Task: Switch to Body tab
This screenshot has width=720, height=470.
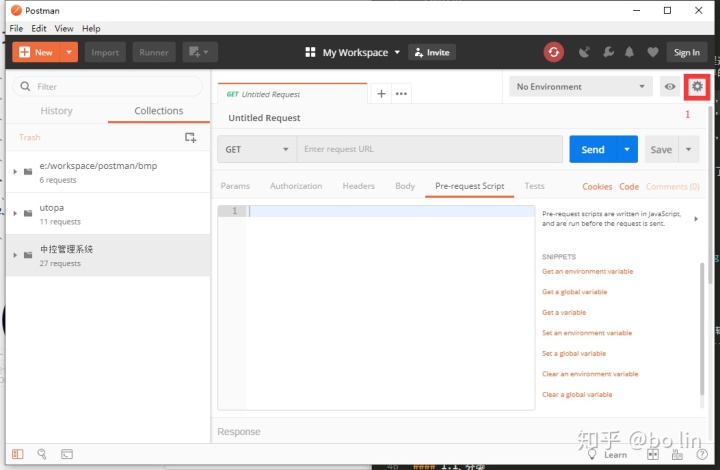Action: click(x=405, y=186)
